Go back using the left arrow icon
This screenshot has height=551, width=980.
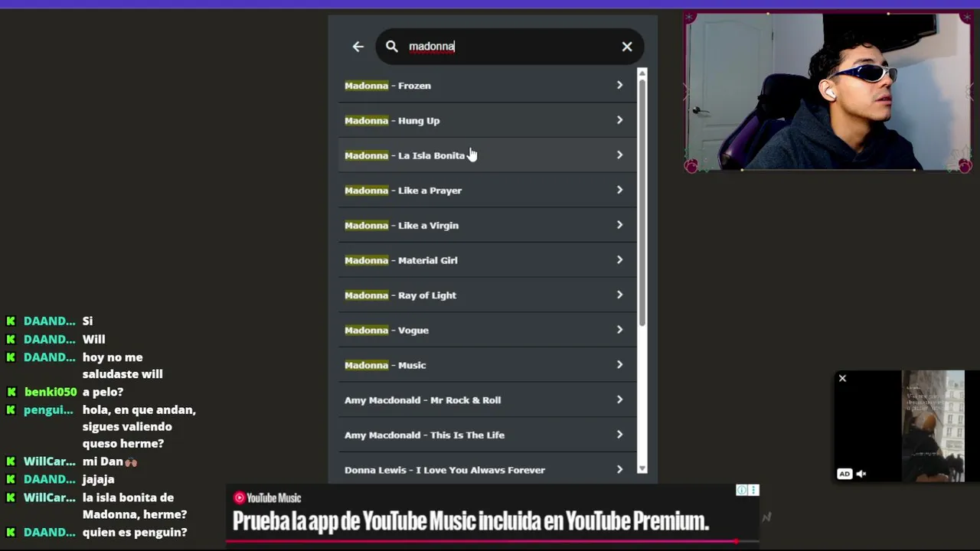tap(358, 47)
